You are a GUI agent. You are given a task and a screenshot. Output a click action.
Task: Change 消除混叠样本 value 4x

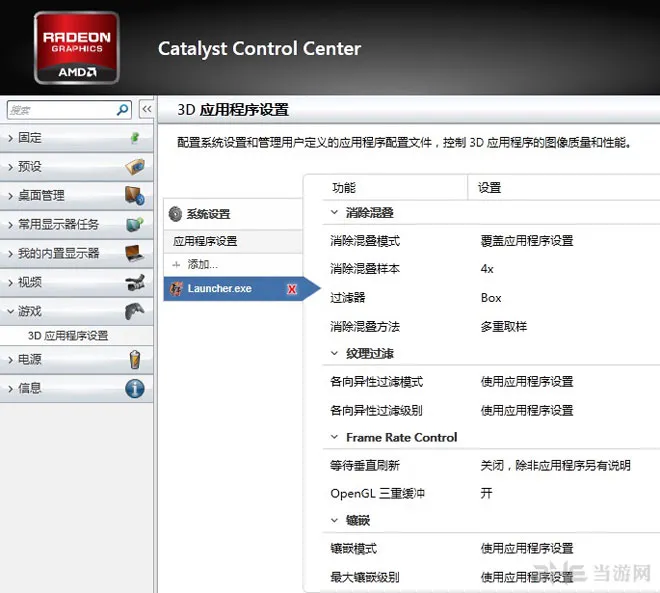click(487, 269)
